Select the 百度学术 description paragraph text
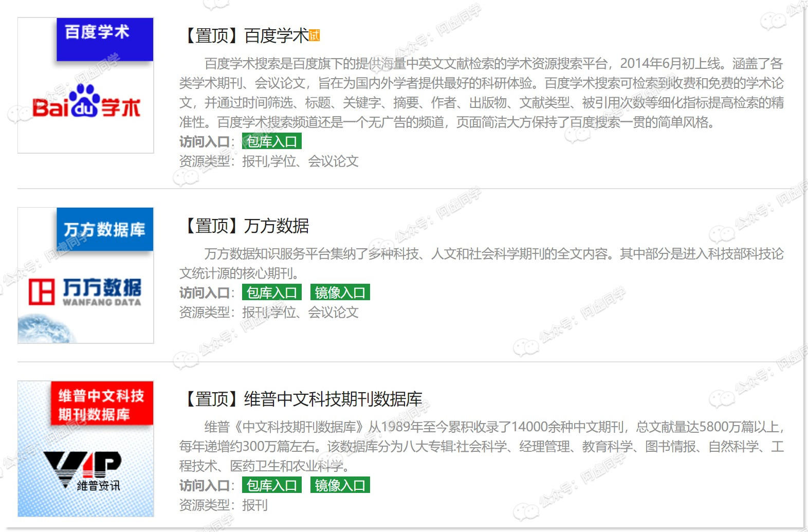Image resolution: width=808 pixels, height=532 pixels. pos(482,93)
